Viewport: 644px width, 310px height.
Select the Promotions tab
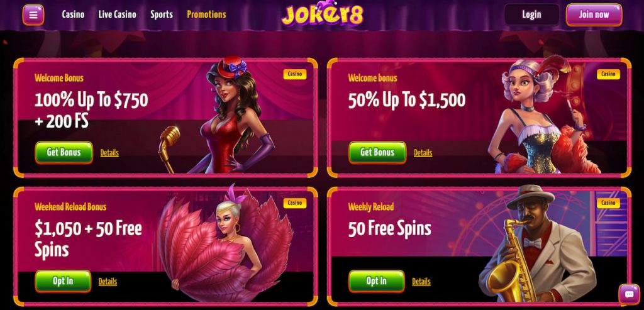(x=206, y=14)
